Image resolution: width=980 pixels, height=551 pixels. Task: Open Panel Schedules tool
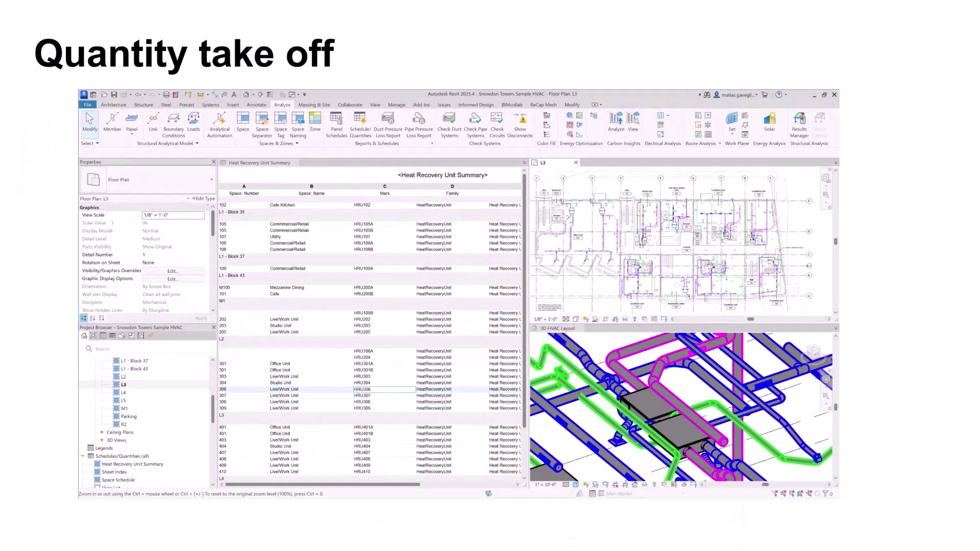[x=336, y=124]
